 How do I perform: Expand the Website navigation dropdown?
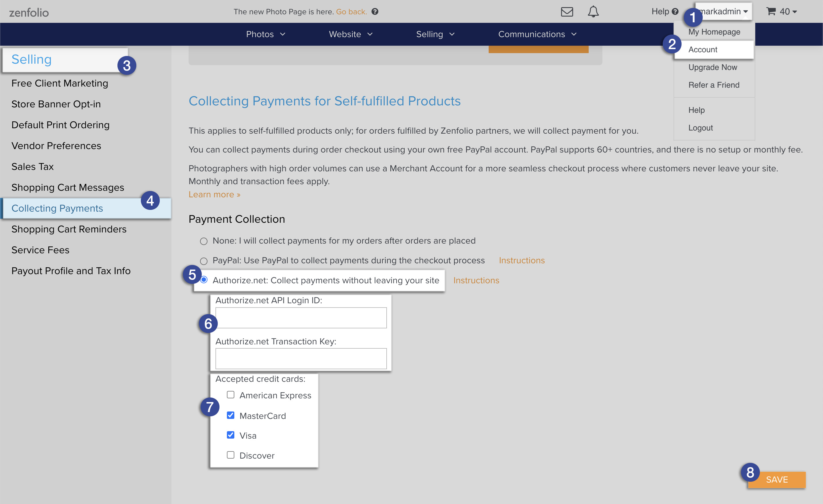pos(351,34)
